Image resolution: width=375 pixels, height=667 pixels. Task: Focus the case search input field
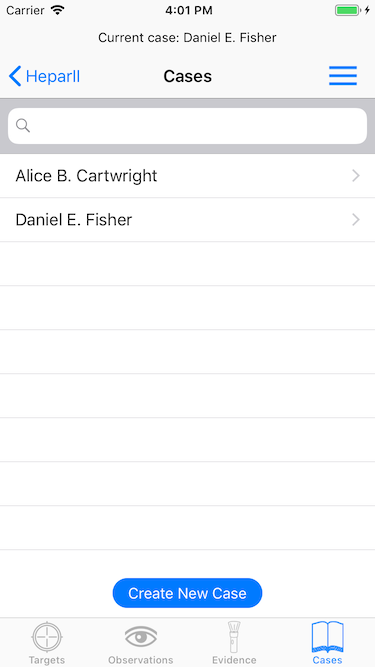point(188,126)
